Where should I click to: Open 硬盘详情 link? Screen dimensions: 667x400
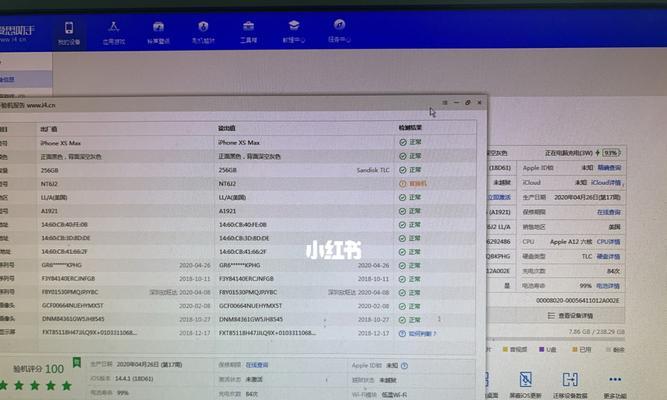click(x=608, y=257)
